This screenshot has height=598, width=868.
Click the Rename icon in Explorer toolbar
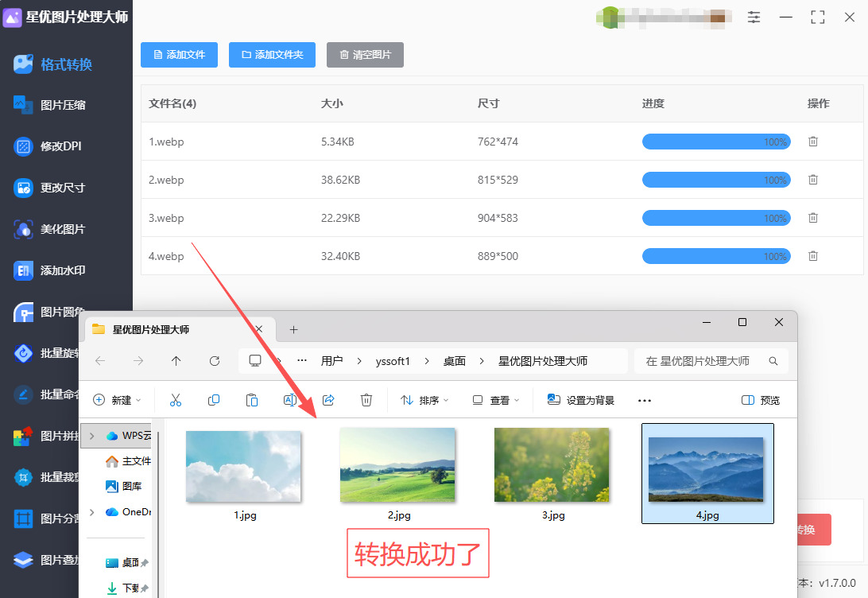coord(290,400)
